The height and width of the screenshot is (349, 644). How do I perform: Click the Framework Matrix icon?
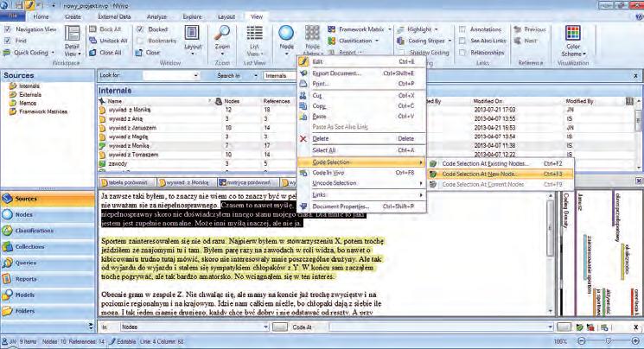[x=331, y=29]
